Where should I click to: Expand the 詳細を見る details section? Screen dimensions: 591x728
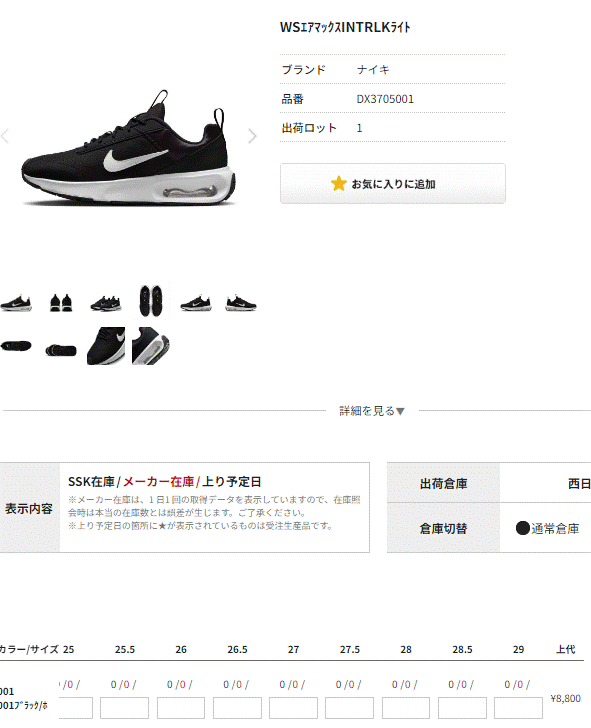pyautogui.click(x=372, y=411)
